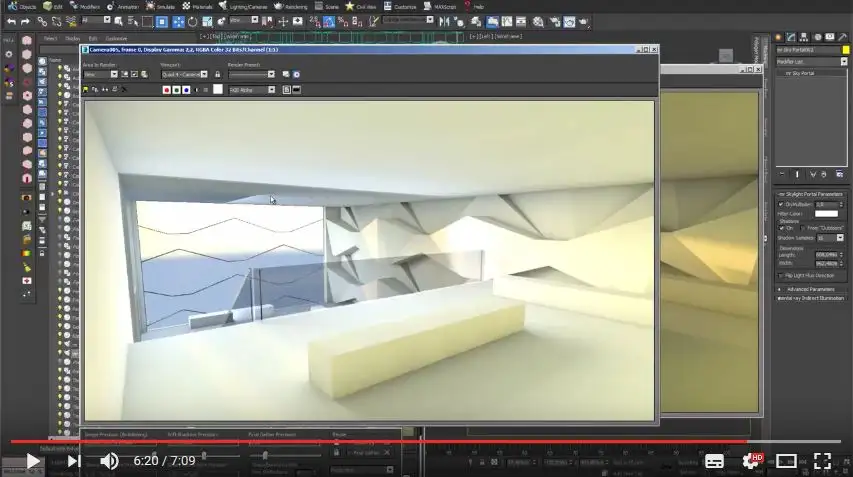The width and height of the screenshot is (853, 477).
Task: Toggle the Shadows On checkbox
Action: pyautogui.click(x=781, y=228)
